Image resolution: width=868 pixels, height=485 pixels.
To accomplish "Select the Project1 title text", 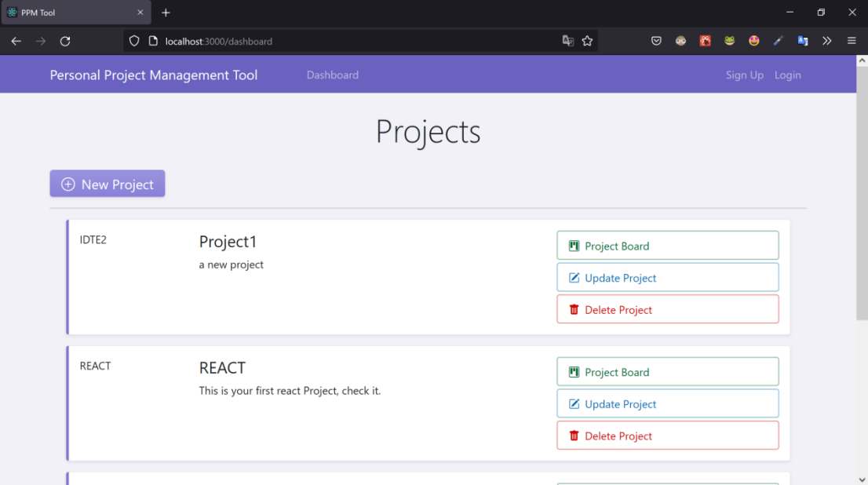I will [x=228, y=242].
